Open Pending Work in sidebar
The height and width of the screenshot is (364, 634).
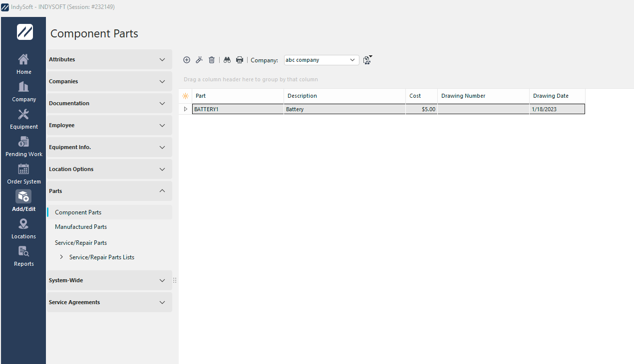coord(23,146)
